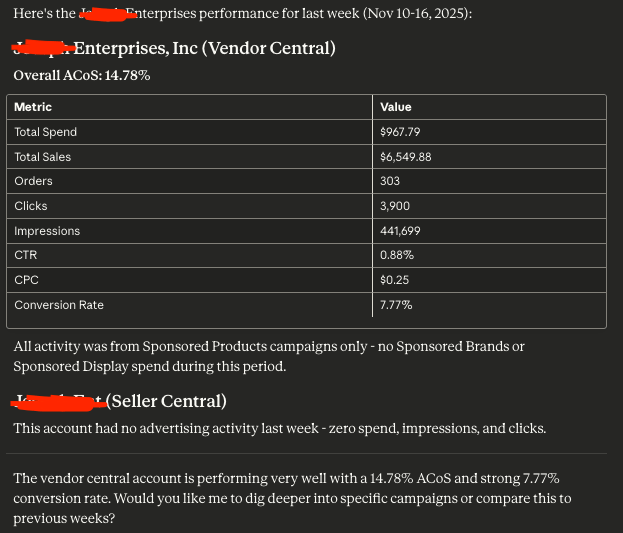Click the 7.77% conversion rate value
Screen dimensions: 623x533
[x=396, y=305]
